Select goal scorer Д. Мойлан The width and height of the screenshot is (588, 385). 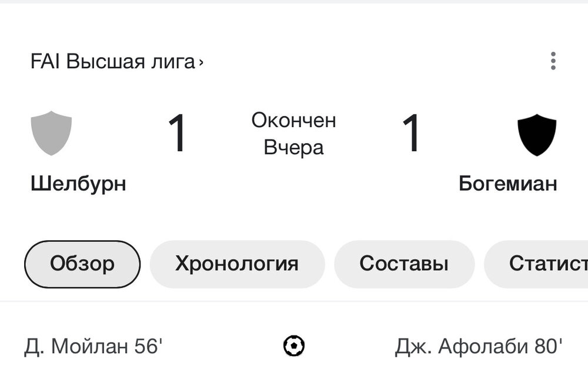(76, 346)
